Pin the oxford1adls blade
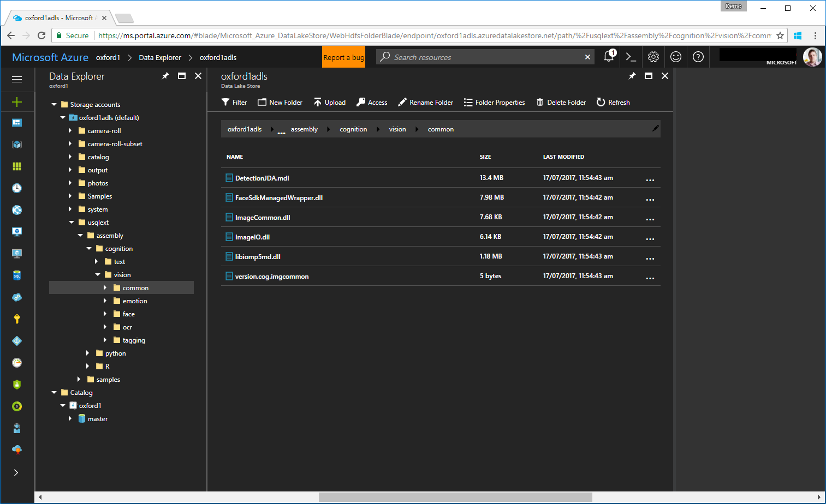826x504 pixels. (x=632, y=76)
